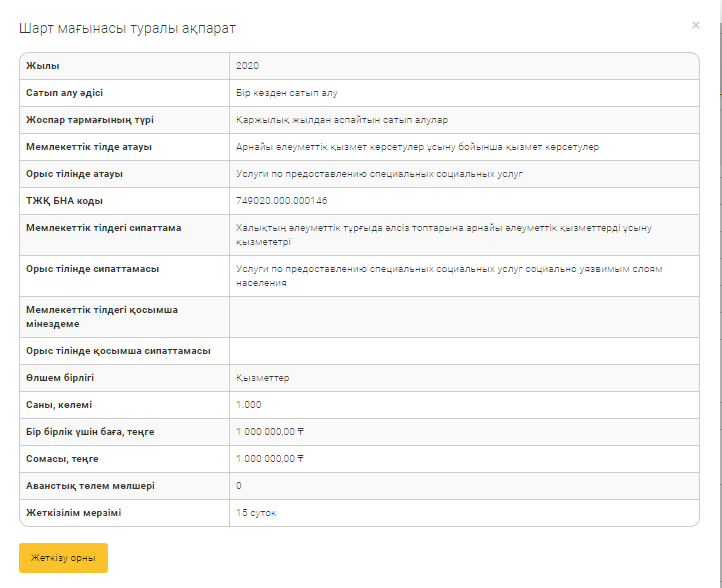The height and width of the screenshot is (588, 722).
Task: Select the delivery term 15 суток
Action: point(256,513)
